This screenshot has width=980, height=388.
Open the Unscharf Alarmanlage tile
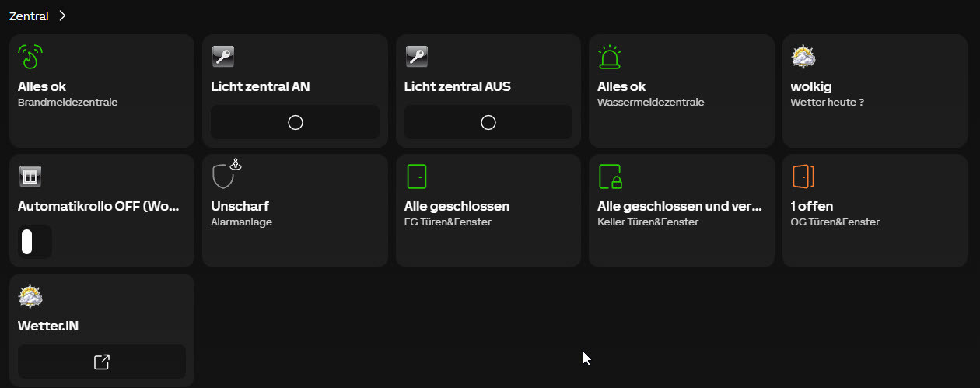295,211
